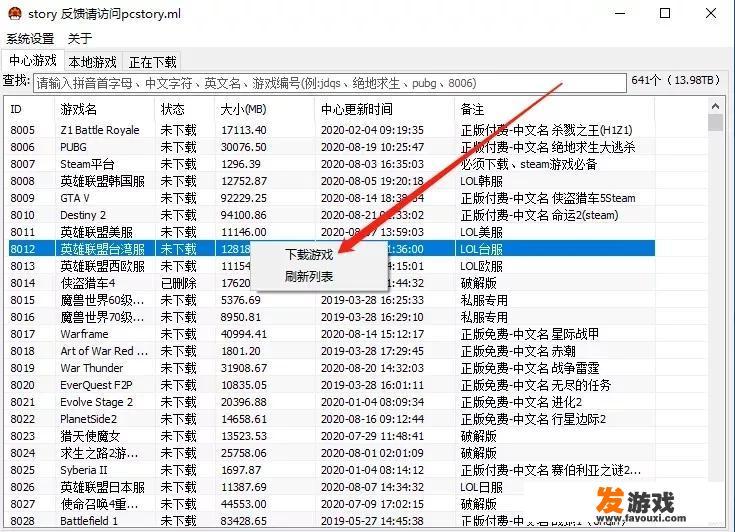This screenshot has width=735, height=532.
Task: Click update time 2020-08-19 10:25:47
Action: coord(372,147)
